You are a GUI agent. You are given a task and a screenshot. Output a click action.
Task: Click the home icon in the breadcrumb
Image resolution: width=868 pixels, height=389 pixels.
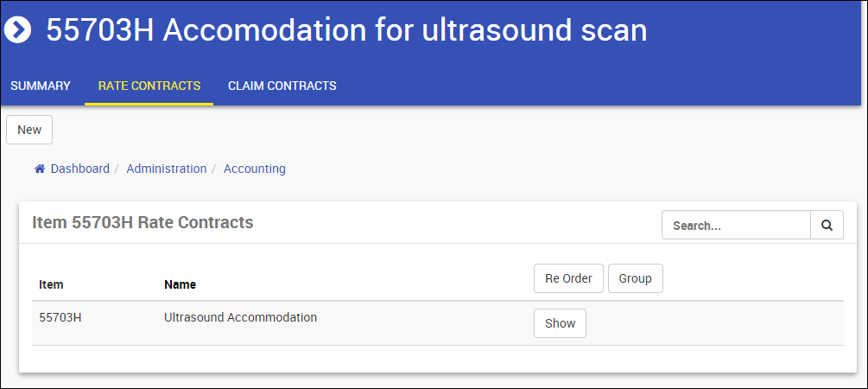point(40,169)
